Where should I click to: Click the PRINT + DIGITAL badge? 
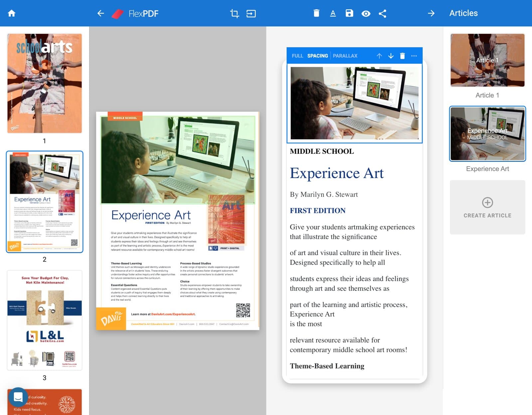226,248
